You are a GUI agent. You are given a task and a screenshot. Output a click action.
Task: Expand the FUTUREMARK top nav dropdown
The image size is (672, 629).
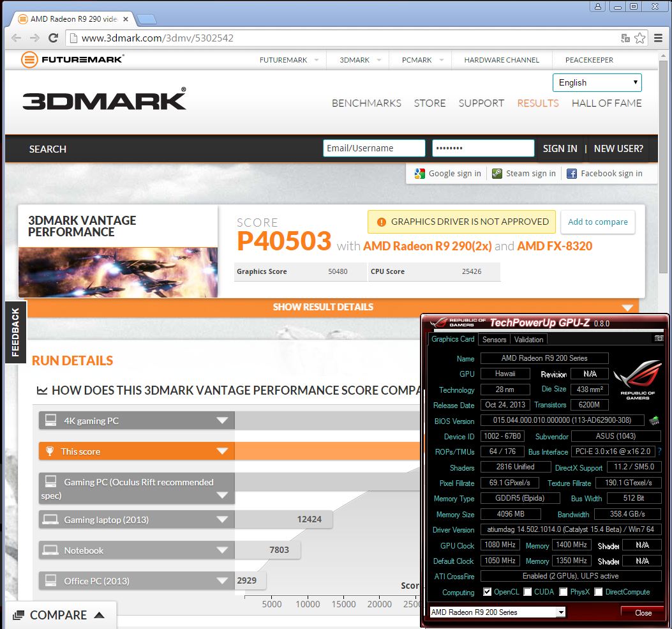pyautogui.click(x=317, y=60)
